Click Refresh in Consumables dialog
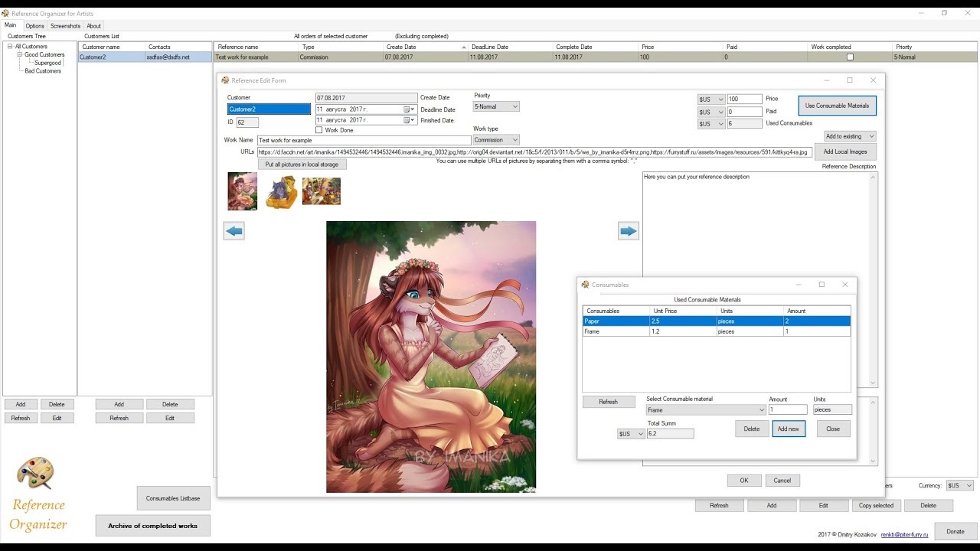980x551 pixels. [x=609, y=402]
